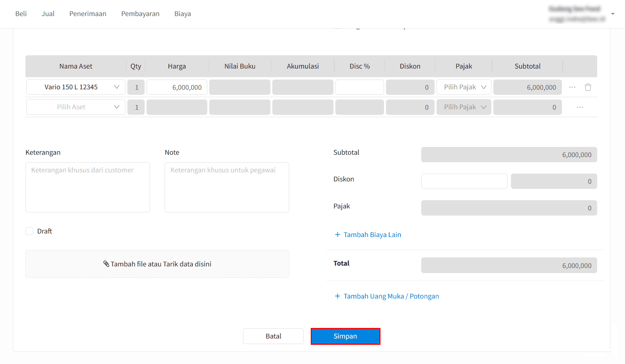
Task: Click the Nilai Buku column header
Action: tap(240, 66)
